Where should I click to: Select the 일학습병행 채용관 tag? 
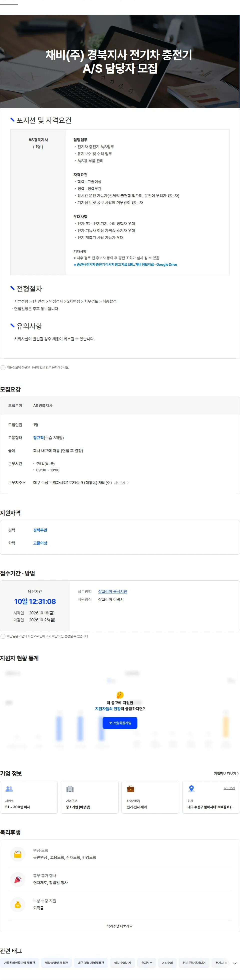point(56,963)
